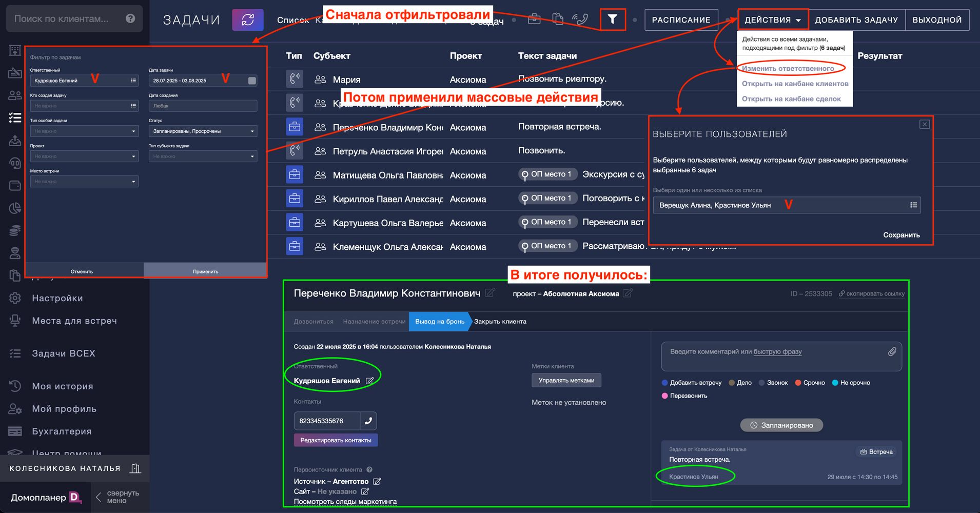Click Применить in the filter panel
980x513 pixels.
point(205,271)
